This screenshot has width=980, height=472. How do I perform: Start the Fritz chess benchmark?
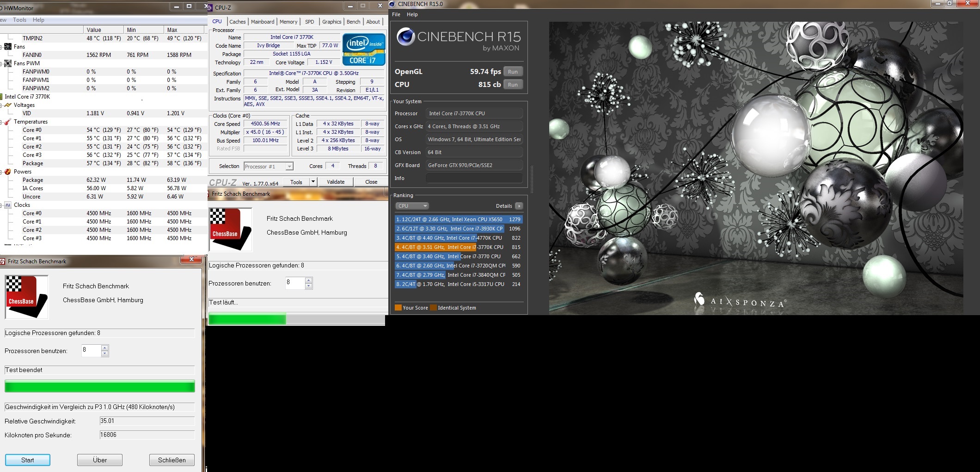point(28,460)
